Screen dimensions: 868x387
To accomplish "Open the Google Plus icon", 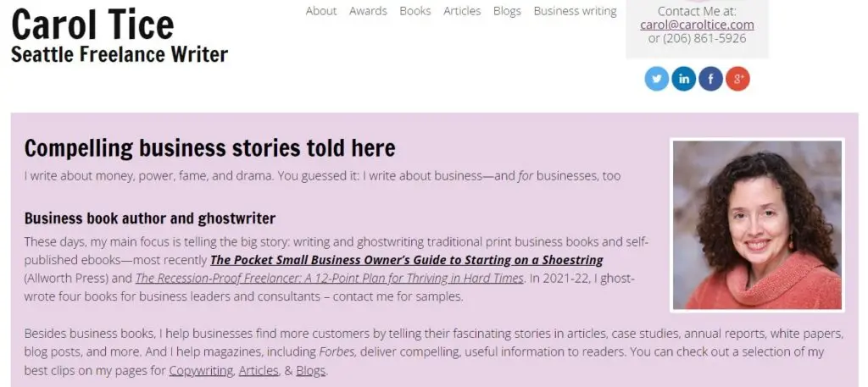I will pos(737,79).
